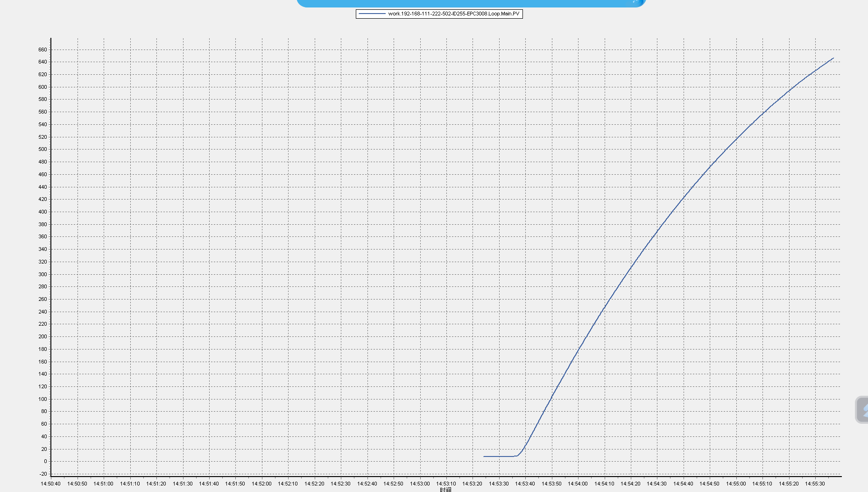Viewport: 868px width, 492px height.
Task: Click the 0 label on the y-axis
Action: (45, 462)
